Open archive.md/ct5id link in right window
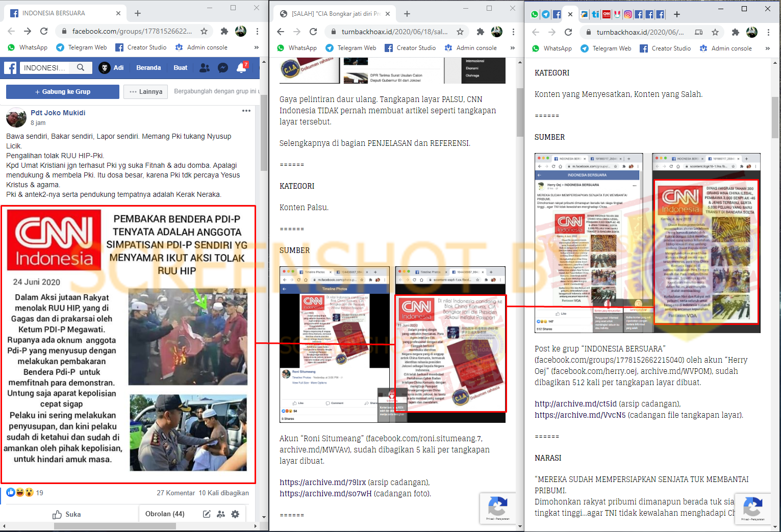The image size is (781, 532). [x=575, y=404]
